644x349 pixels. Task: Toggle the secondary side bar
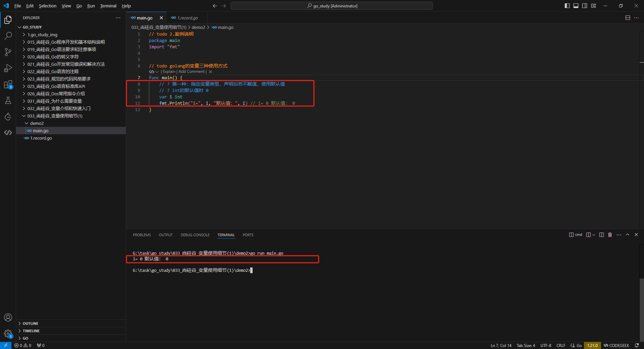585,6
